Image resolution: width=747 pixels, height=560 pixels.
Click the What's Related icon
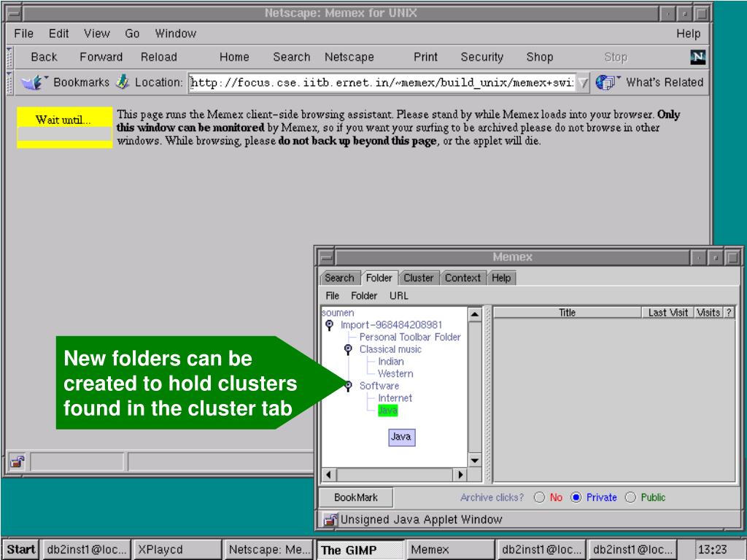[606, 82]
